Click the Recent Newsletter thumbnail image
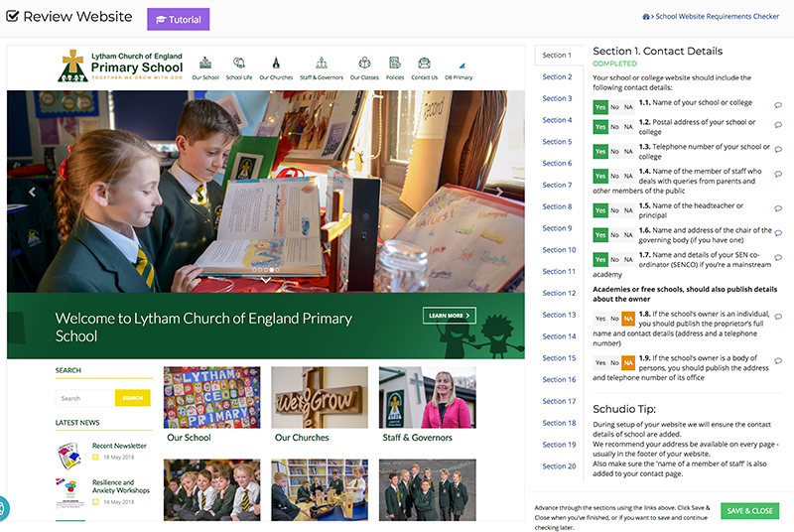Viewport: 794px width, 532px height. click(x=69, y=456)
